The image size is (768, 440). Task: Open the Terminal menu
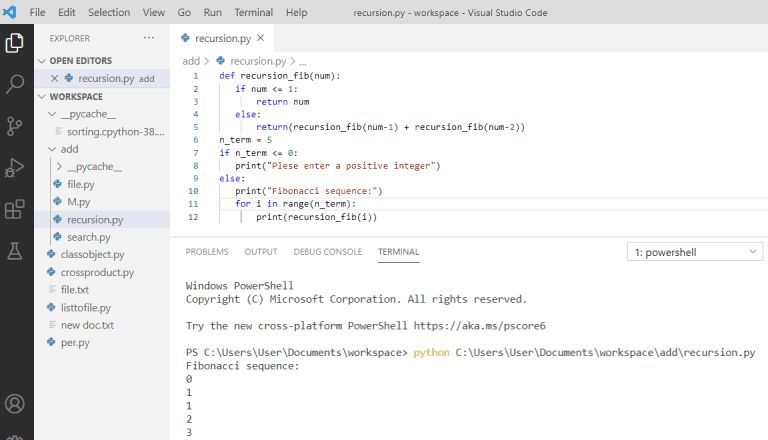(x=253, y=12)
